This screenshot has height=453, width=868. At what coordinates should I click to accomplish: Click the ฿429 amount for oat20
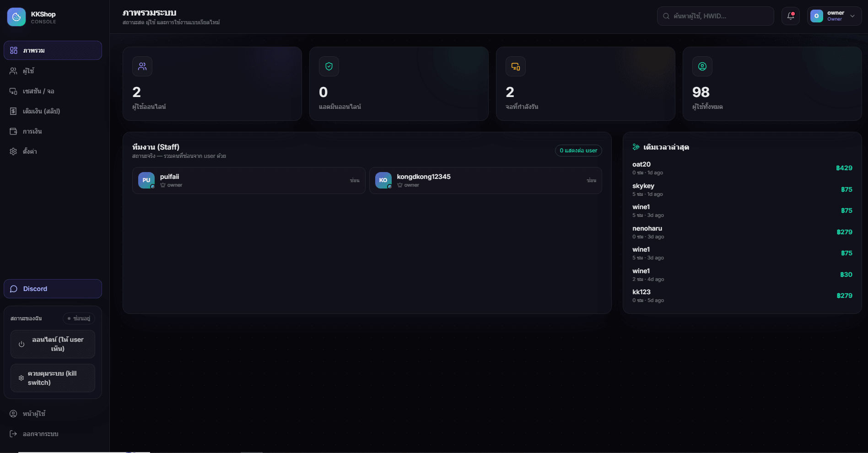click(844, 168)
